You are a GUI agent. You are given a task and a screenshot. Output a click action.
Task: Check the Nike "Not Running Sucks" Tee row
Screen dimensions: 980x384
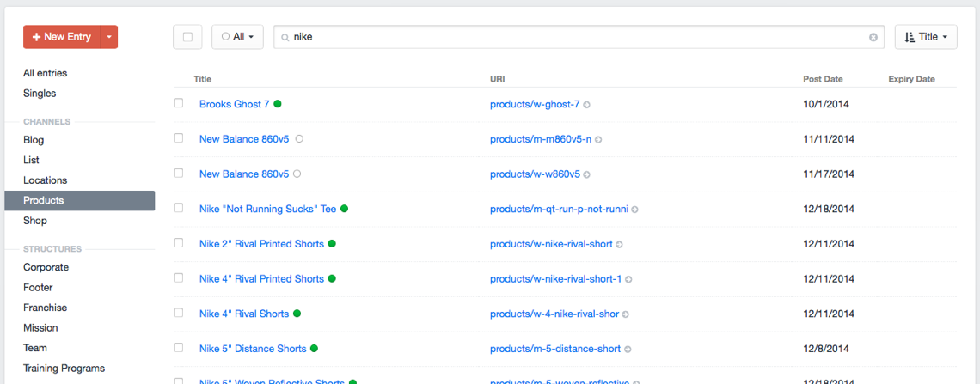[x=179, y=208]
